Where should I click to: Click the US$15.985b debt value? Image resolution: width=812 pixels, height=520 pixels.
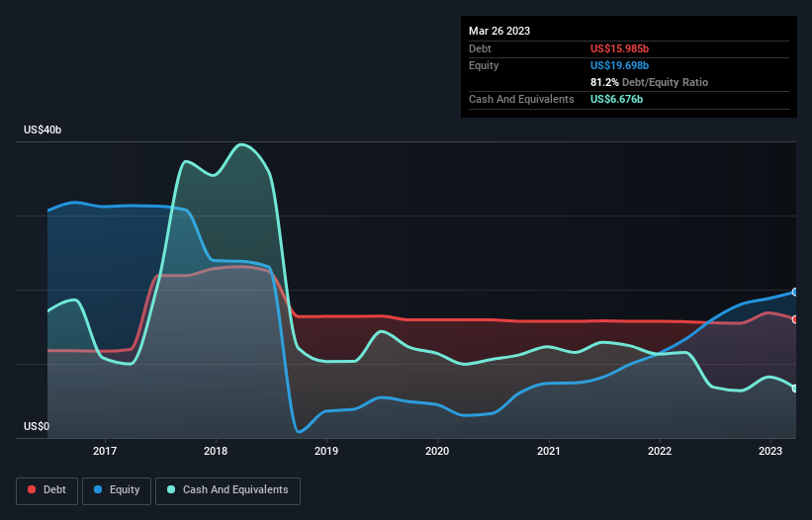(x=619, y=48)
